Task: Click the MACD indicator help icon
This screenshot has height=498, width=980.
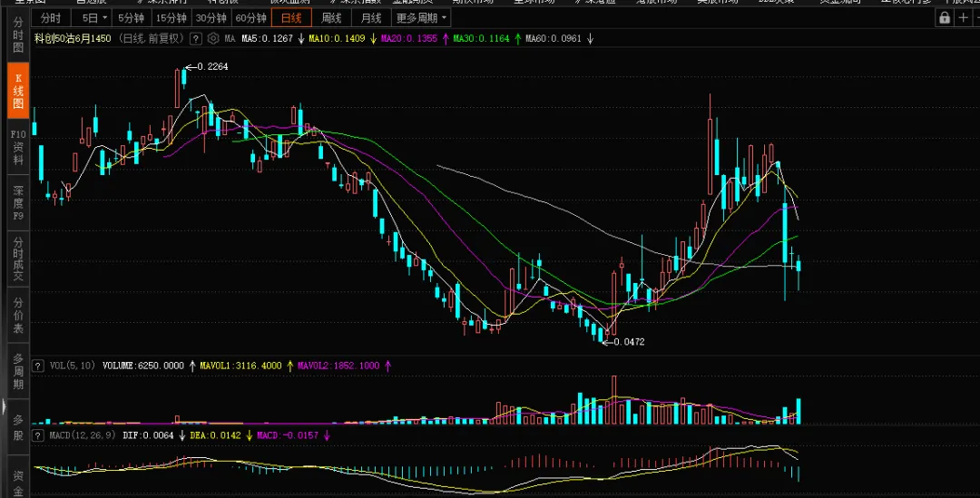Action: point(38,435)
